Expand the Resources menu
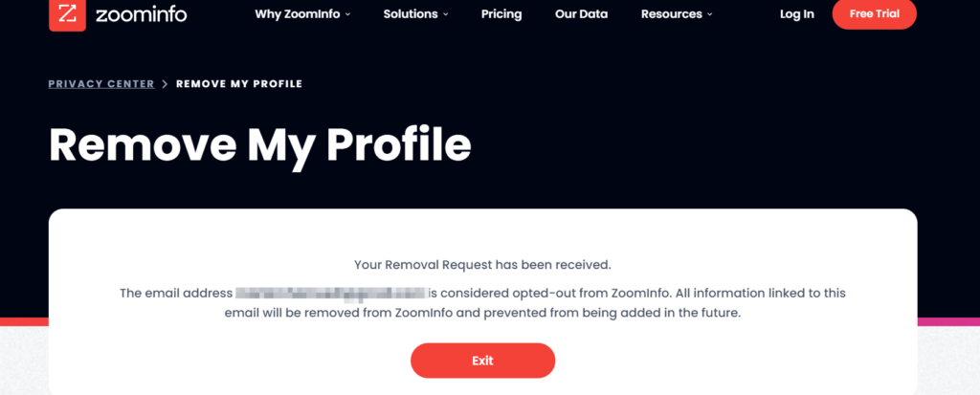Screen dimensions: 980x395 pos(677,13)
